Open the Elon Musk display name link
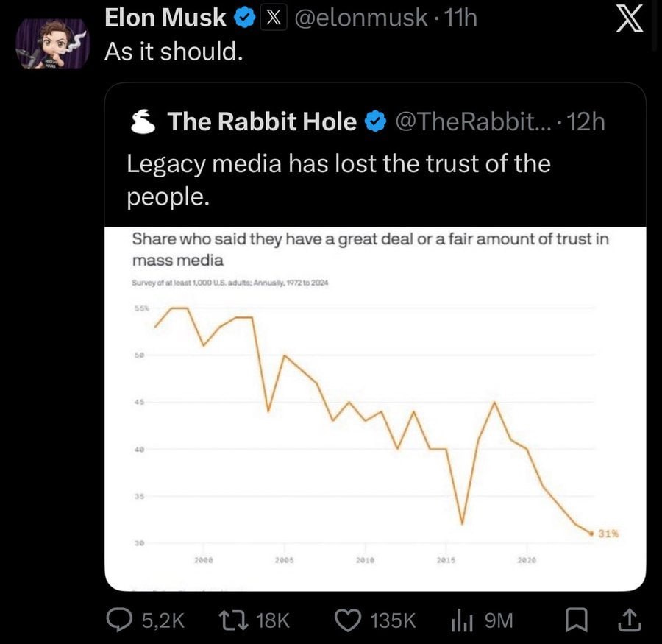This screenshot has height=644, width=662. point(165,18)
